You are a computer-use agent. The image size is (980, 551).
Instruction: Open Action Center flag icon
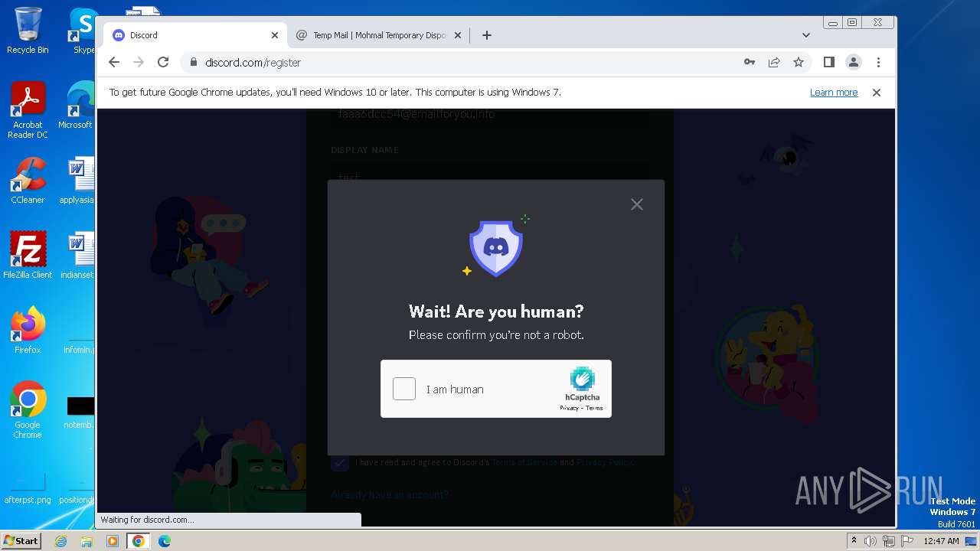pos(906,541)
